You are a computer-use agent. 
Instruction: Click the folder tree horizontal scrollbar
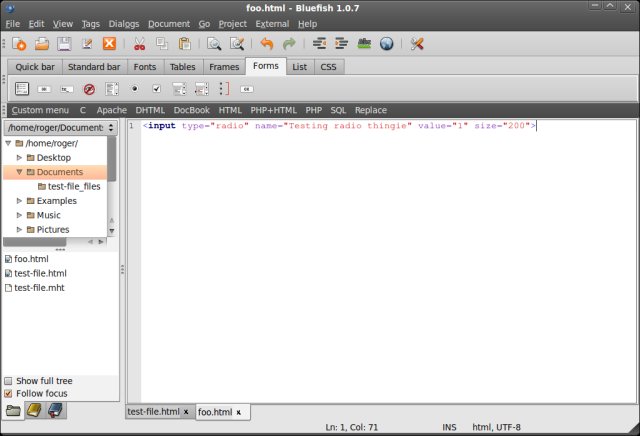(35, 242)
